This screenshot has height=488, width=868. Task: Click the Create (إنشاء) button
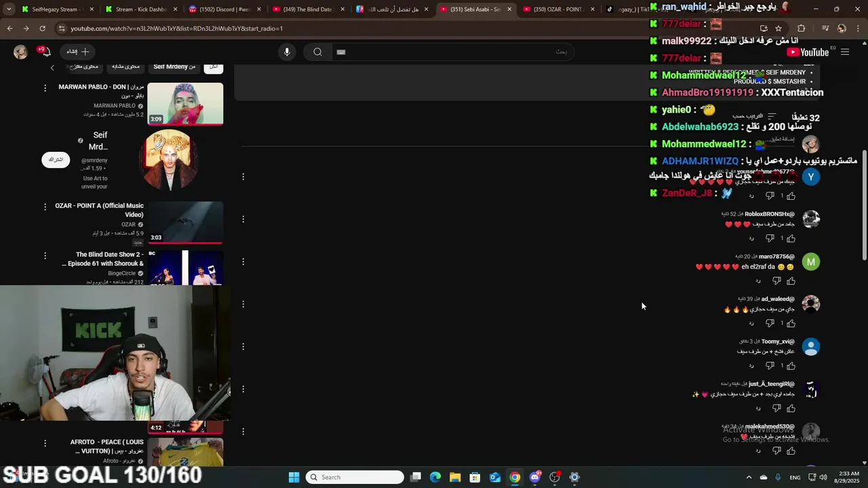(78, 52)
